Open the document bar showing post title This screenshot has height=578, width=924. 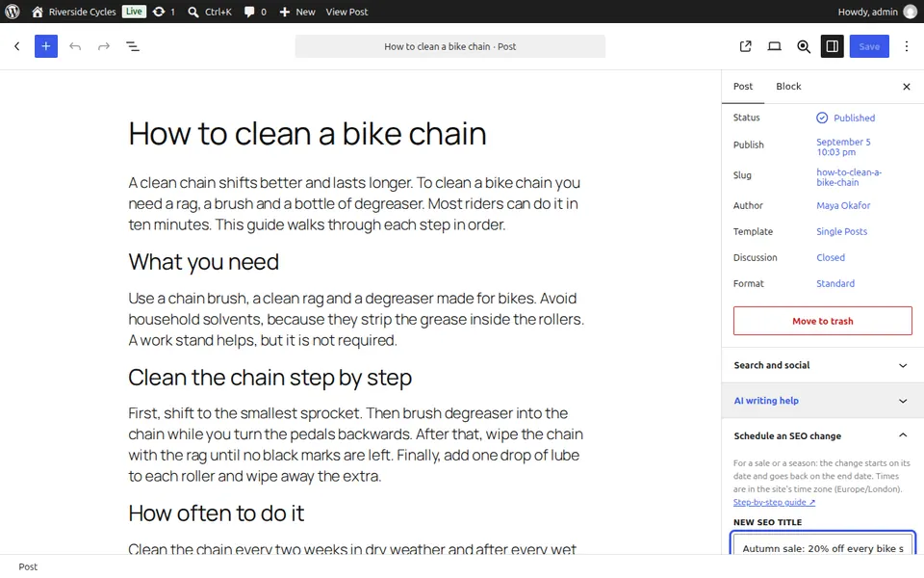450,46
